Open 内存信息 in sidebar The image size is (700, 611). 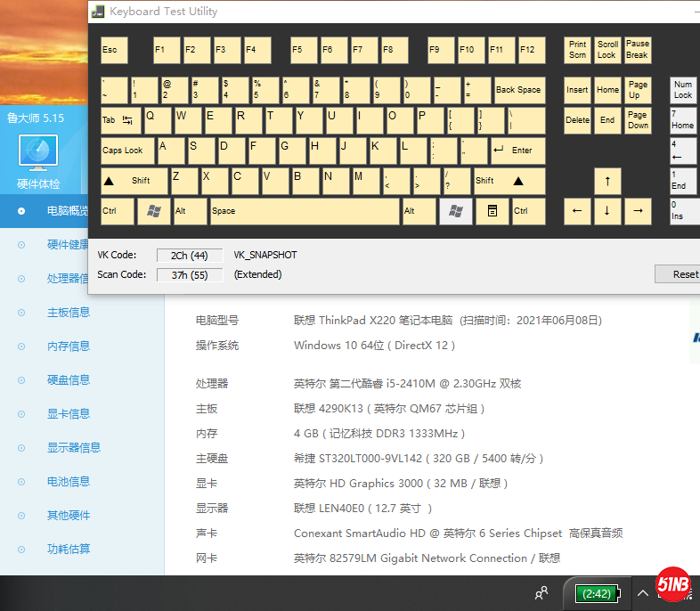click(x=69, y=346)
